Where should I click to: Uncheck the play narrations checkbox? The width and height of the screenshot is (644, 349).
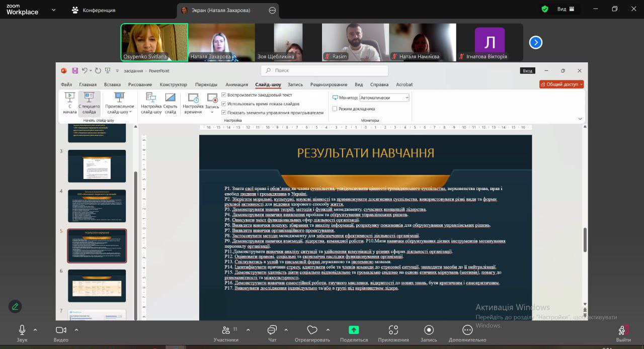(x=224, y=95)
